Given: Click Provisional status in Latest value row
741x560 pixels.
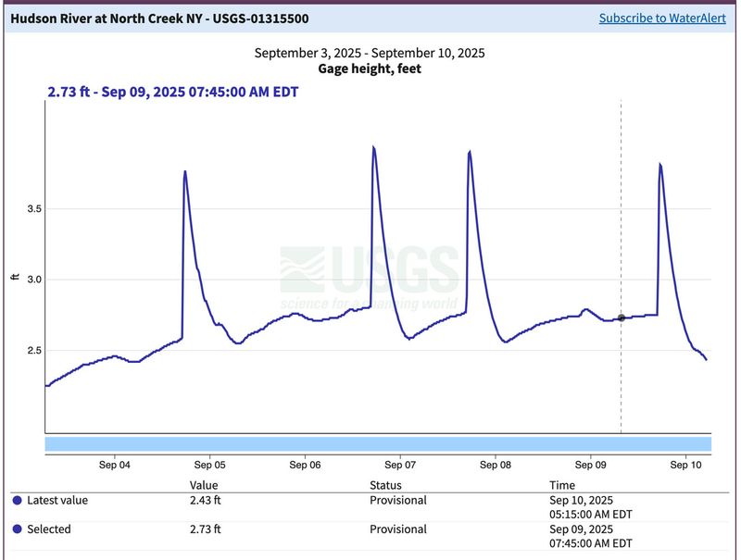Looking at the screenshot, I should 398,501.
